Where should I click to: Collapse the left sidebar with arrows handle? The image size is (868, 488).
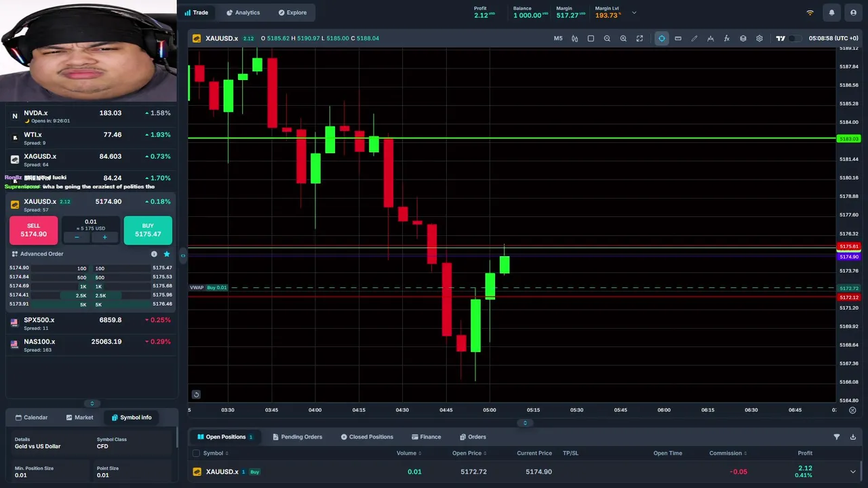pos(182,256)
